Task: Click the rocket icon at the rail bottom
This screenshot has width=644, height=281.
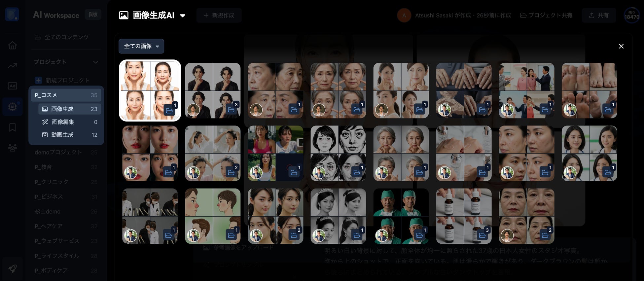Action: click(x=13, y=268)
